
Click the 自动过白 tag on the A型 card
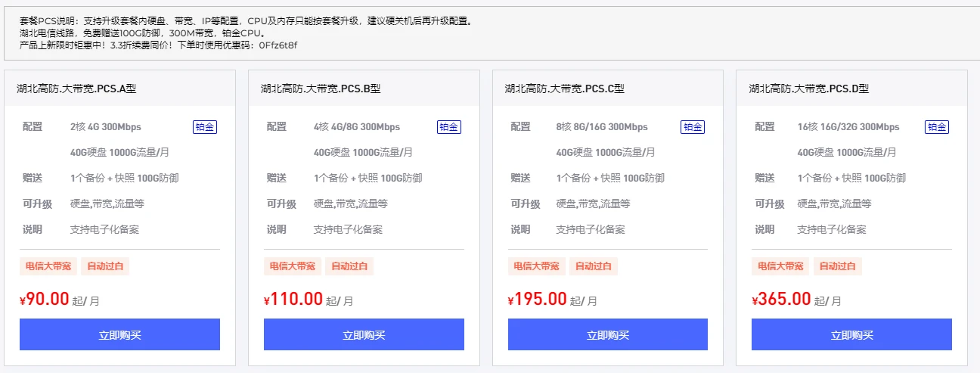pyautogui.click(x=107, y=266)
